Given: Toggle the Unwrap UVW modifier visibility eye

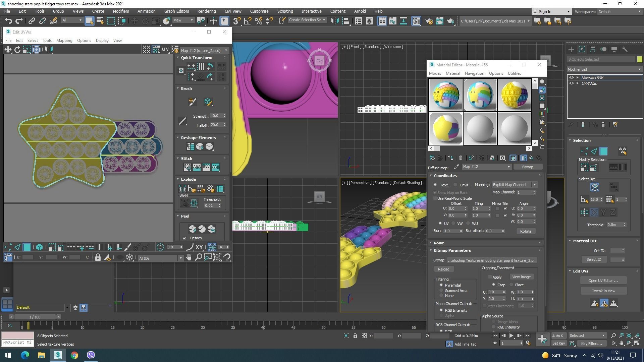Looking at the screenshot, I should point(572,77).
